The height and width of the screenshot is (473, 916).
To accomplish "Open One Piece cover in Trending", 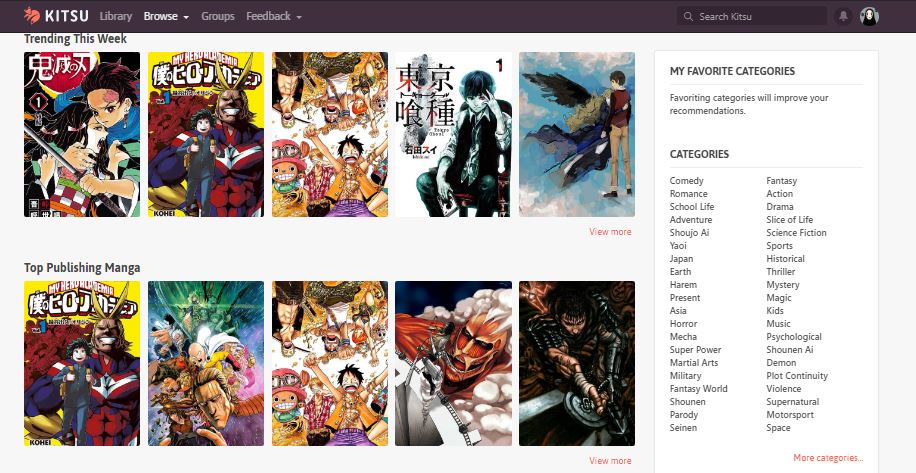I will coord(329,134).
